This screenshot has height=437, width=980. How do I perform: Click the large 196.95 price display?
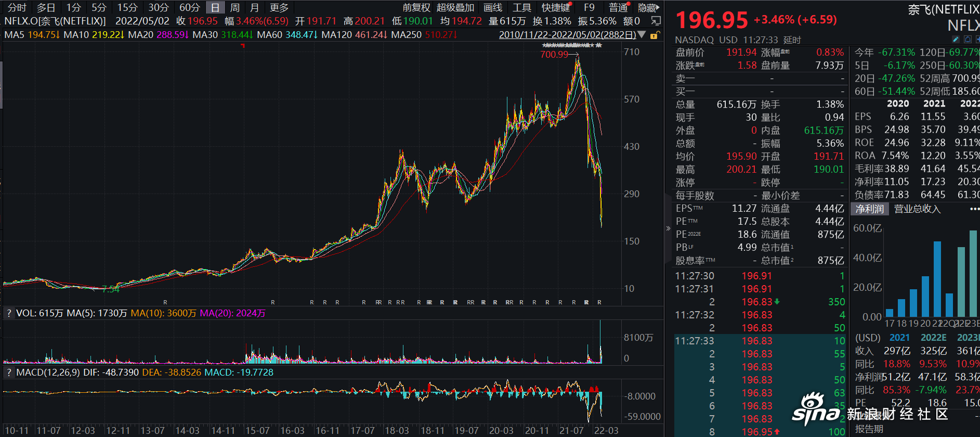(712, 20)
